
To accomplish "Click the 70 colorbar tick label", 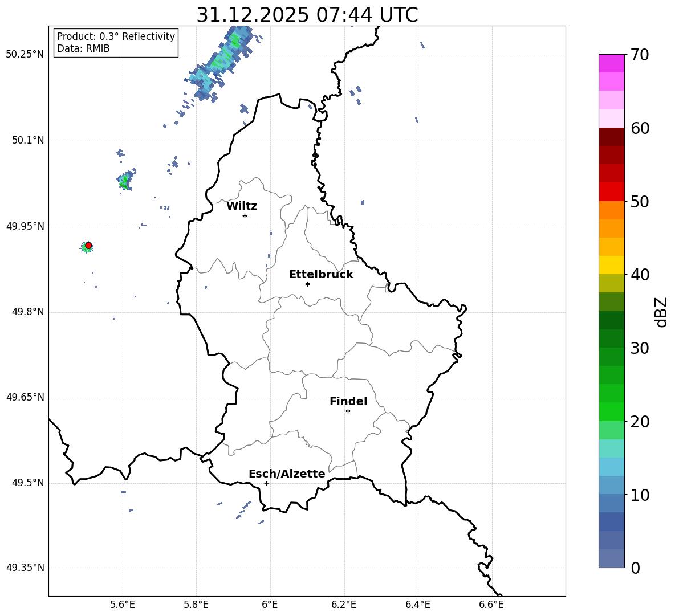I will [x=640, y=55].
